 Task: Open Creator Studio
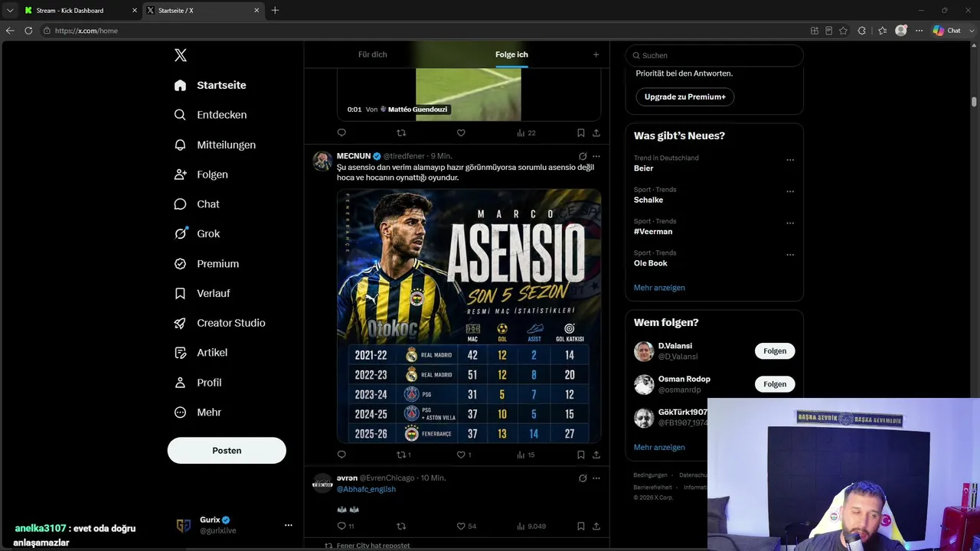coord(220,323)
